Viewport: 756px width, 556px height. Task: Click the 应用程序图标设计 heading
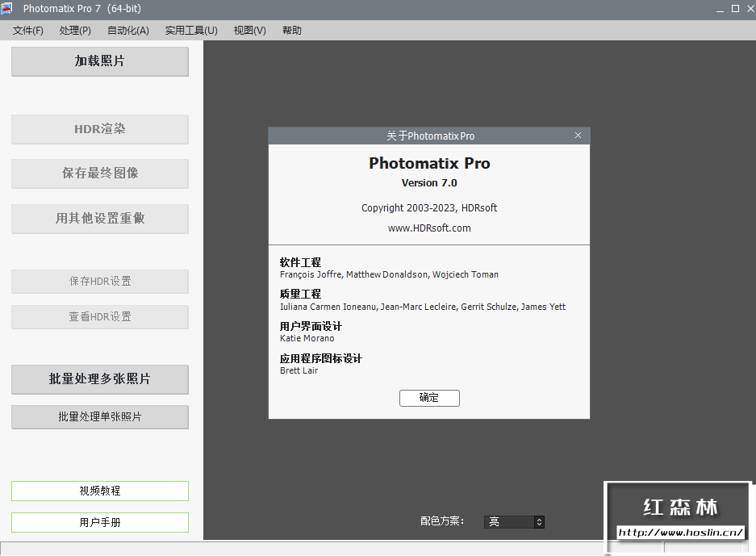coord(321,359)
